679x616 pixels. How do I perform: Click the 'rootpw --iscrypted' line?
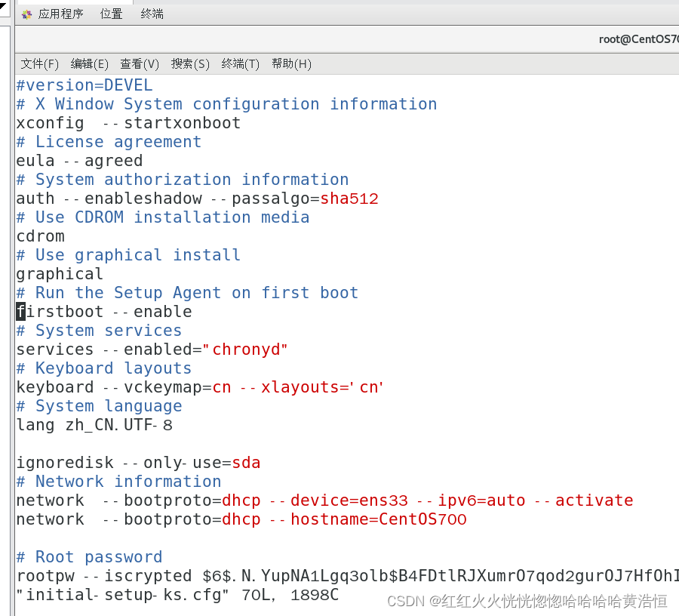pos(347,576)
